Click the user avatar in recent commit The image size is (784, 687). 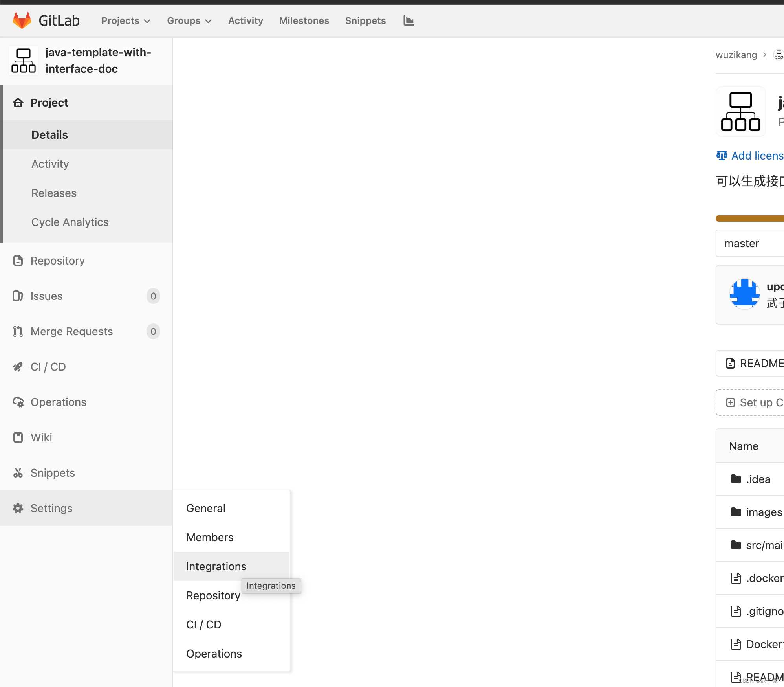coord(745,294)
